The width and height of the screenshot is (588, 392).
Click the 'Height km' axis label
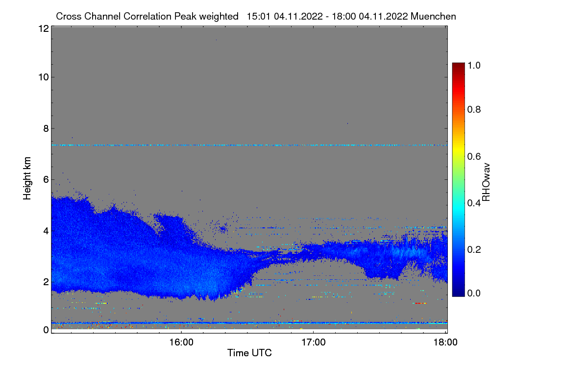[27, 178]
